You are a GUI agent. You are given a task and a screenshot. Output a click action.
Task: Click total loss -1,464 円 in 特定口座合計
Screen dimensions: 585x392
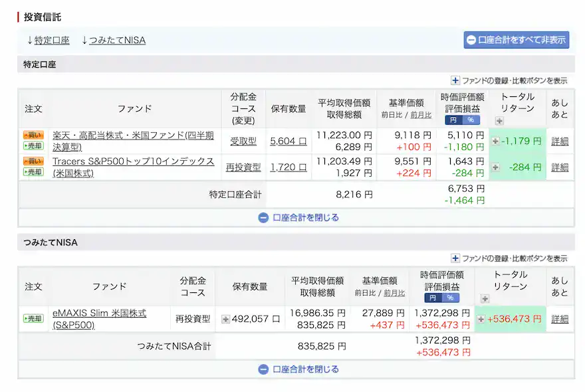[464, 200]
